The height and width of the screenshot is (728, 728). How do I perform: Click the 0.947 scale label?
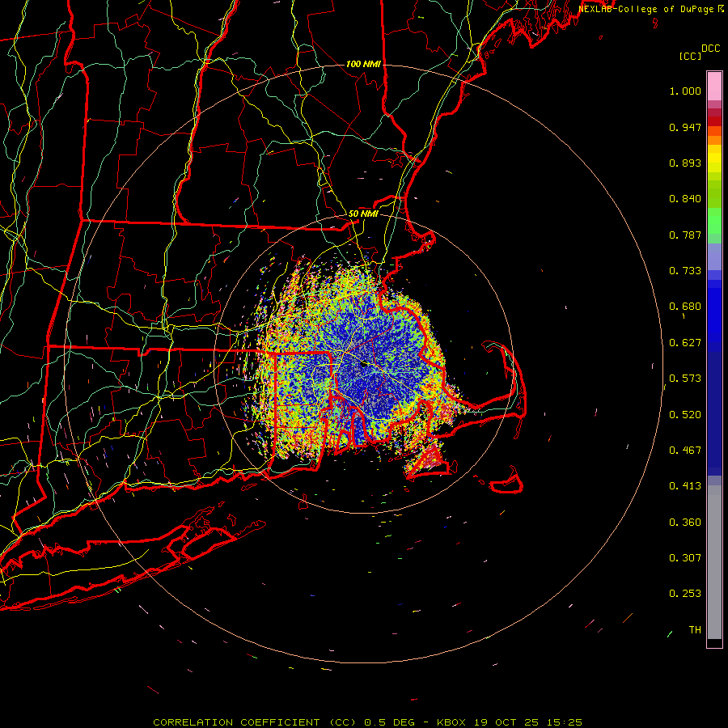685,127
